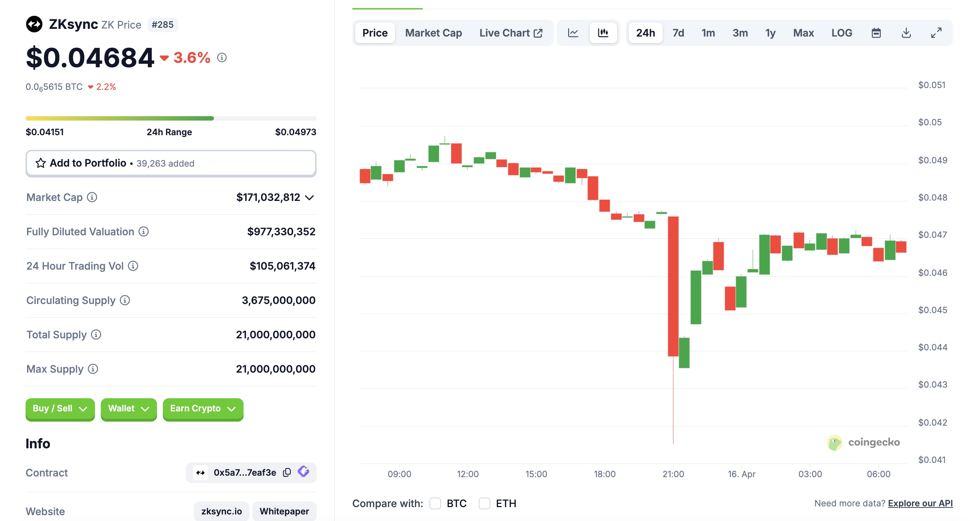980x521 pixels.
Task: Open the Explore our API link
Action: pos(920,503)
